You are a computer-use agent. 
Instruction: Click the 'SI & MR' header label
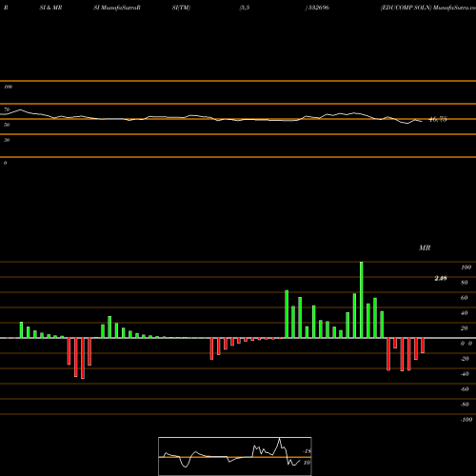(50, 8)
